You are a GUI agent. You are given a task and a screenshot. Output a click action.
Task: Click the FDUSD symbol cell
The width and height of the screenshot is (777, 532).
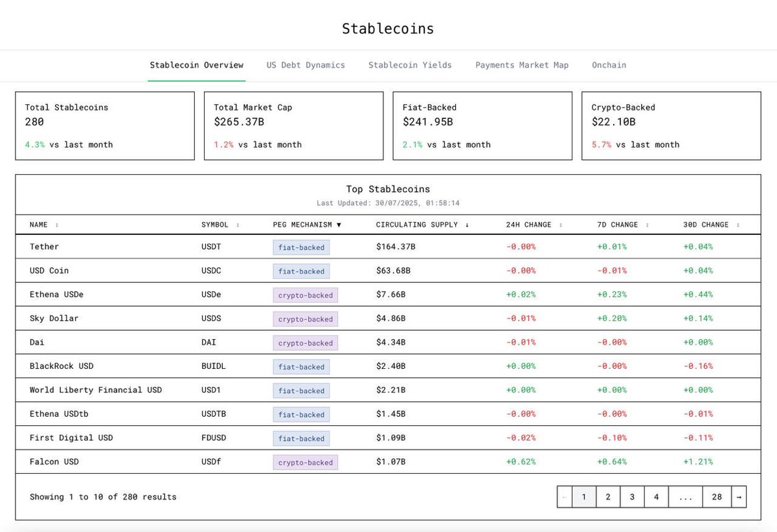coord(213,438)
